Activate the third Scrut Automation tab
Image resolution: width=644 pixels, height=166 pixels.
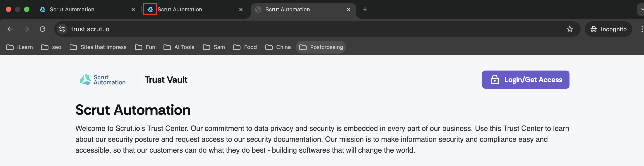(x=303, y=10)
